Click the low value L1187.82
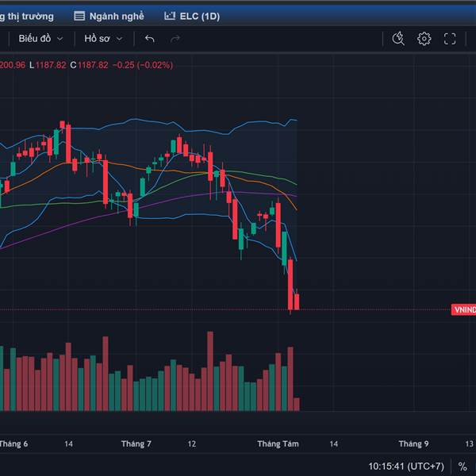The width and height of the screenshot is (476, 476). (48, 65)
